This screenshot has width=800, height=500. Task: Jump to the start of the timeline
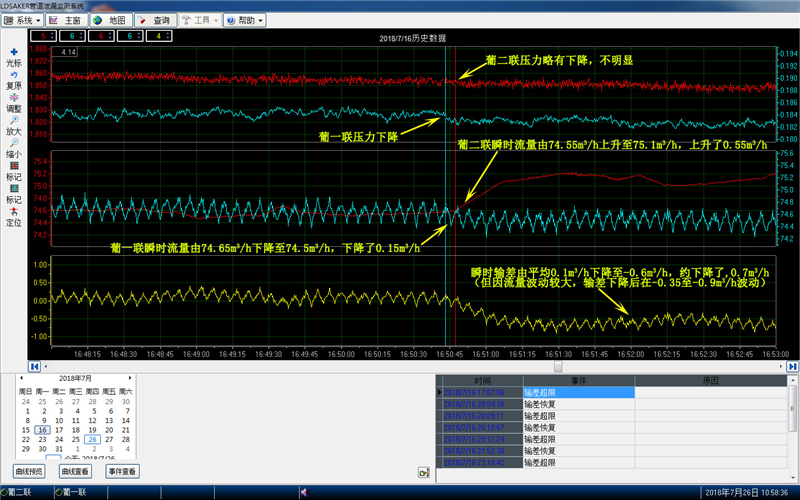(x=35, y=366)
